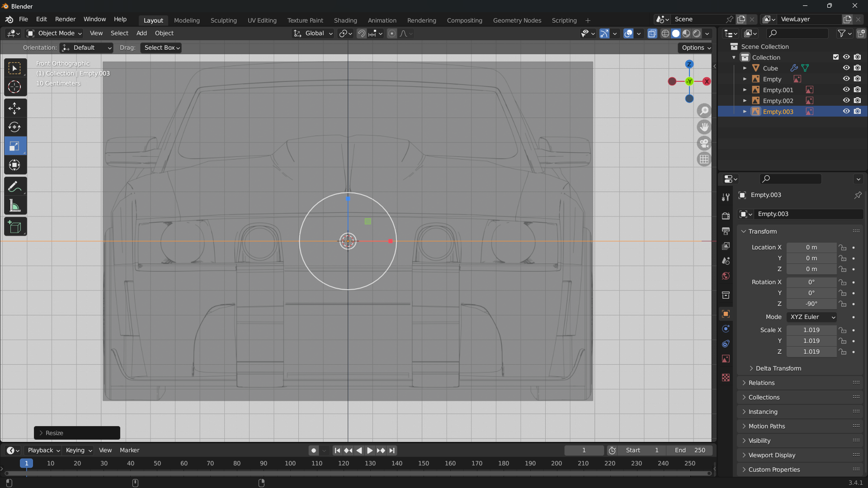The image size is (868, 488).
Task: Open the XYZ Euler rotation mode dropdown
Action: point(812,317)
